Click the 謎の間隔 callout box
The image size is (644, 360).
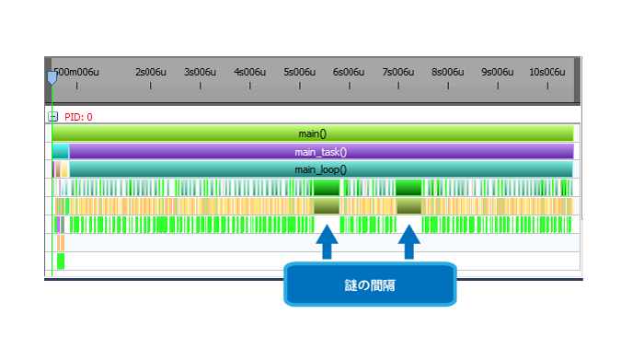point(370,285)
